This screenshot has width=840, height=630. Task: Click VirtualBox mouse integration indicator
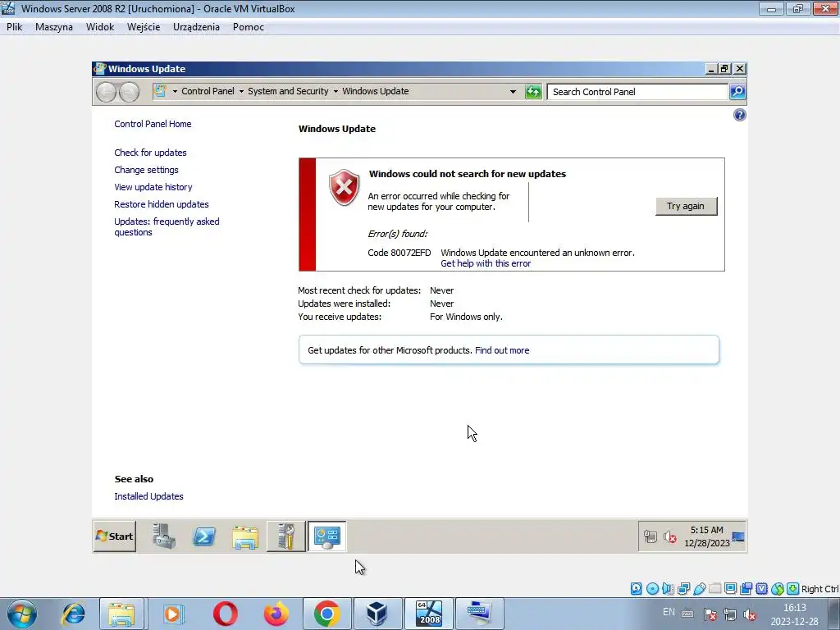[778, 589]
